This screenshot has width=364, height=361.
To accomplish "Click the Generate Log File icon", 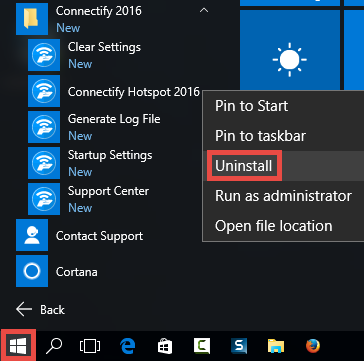I will (44, 127).
